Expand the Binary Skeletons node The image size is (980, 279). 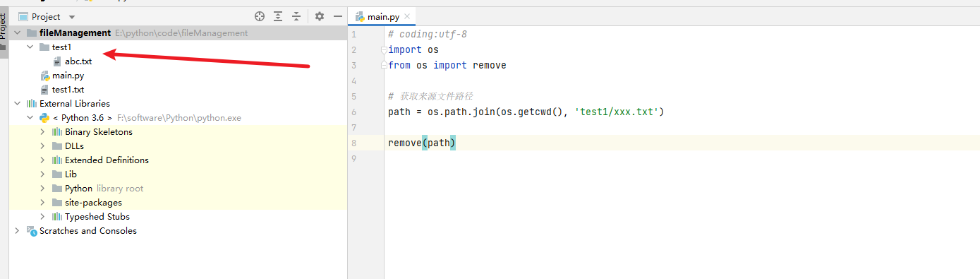(42, 132)
